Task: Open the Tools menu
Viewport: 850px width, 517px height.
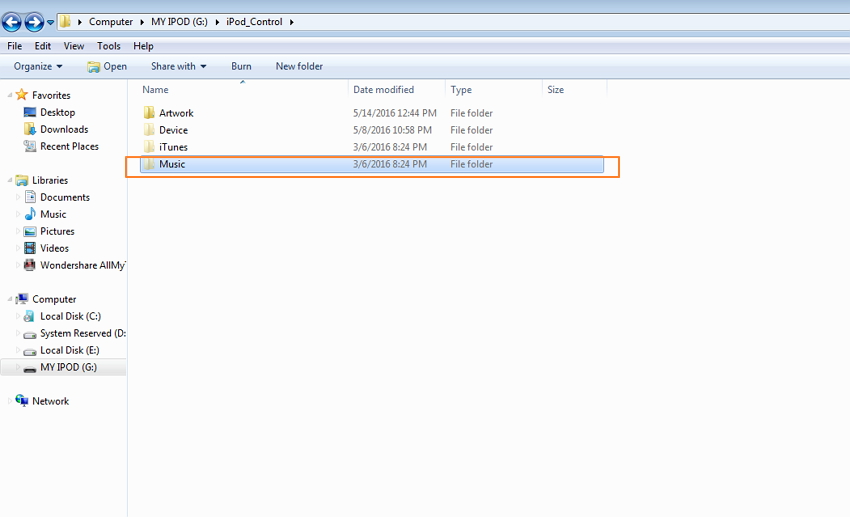Action: [x=108, y=46]
